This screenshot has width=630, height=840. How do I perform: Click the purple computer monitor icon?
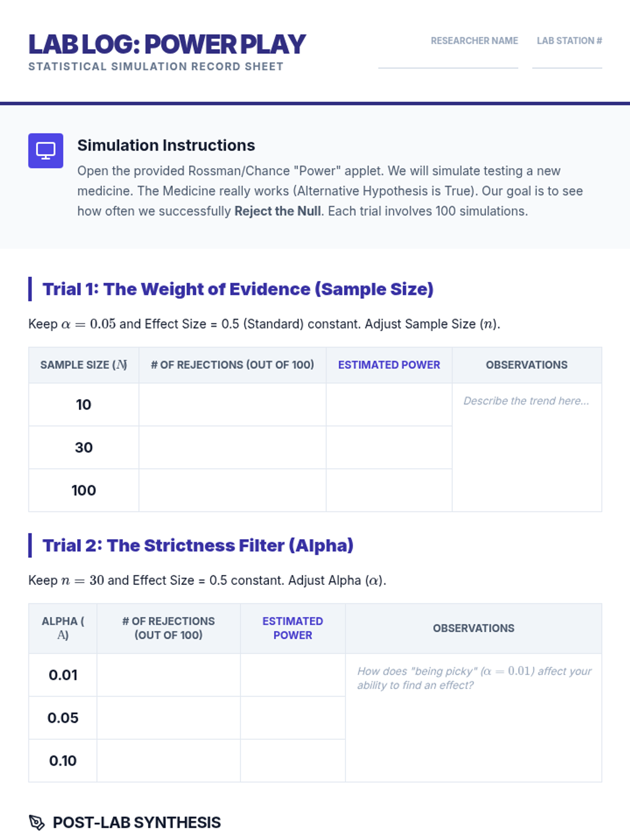tap(46, 151)
